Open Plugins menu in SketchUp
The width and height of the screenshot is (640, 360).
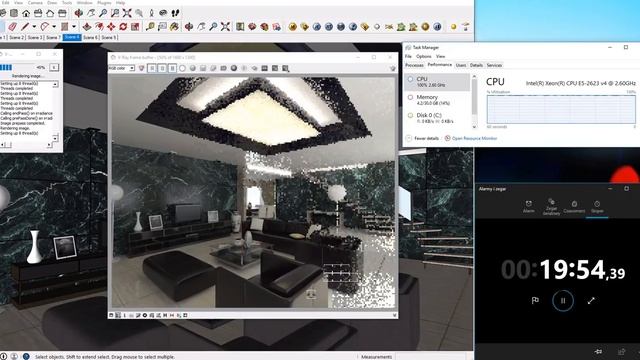click(x=104, y=2)
